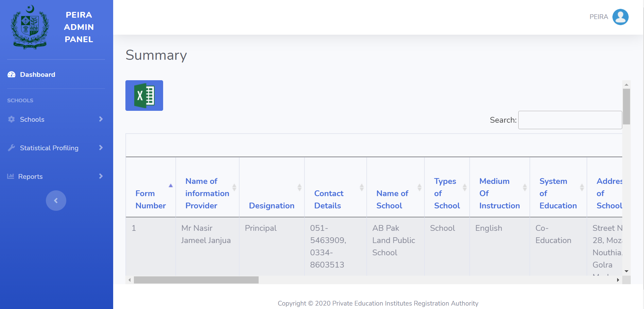This screenshot has height=309, width=644.
Task: Expand the Statistical Profiling submenu arrow
Action: coord(101,148)
